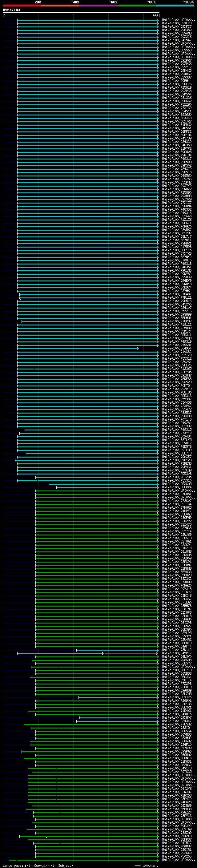Select the UniRef100_B8XJK5 label
This screenshot has width=197, height=868.
(176, 697)
